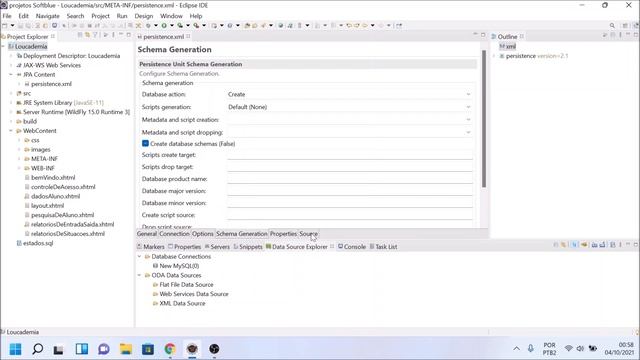Switch to the editor's bottom Properties tab

(x=283, y=234)
